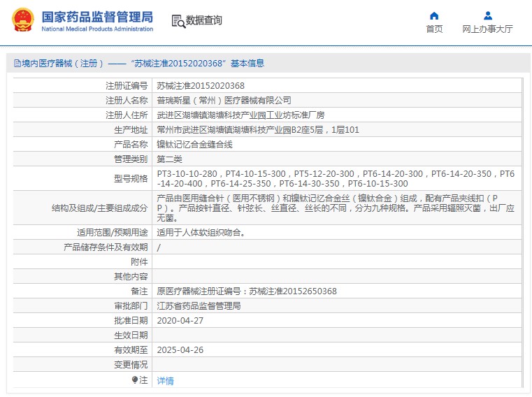The height and width of the screenshot is (397, 532).
Task: Click the 产品储存条件及有效期 label
Action: 106,247
